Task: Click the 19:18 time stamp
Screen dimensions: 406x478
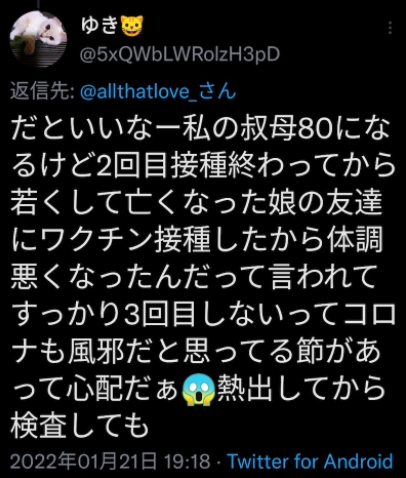Action: 188,462
